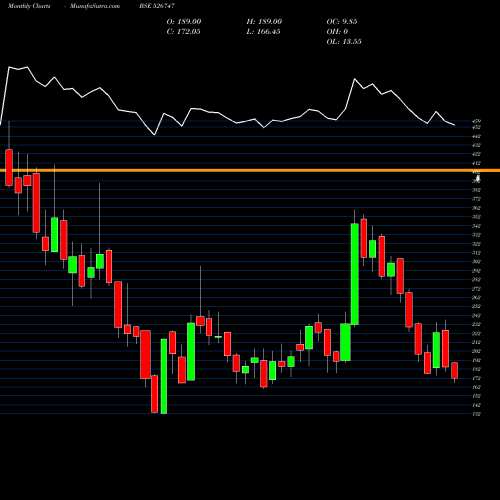Click the tallest green candlestick in the chart
The height and width of the screenshot is (500, 500).
click(x=355, y=274)
